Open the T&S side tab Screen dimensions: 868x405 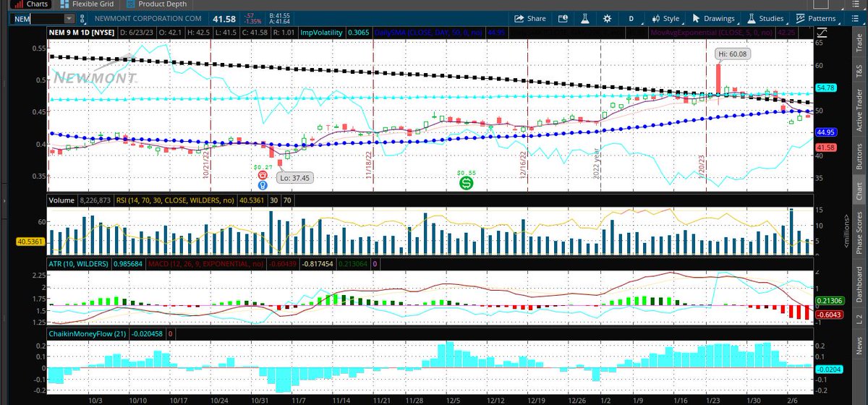click(x=859, y=70)
